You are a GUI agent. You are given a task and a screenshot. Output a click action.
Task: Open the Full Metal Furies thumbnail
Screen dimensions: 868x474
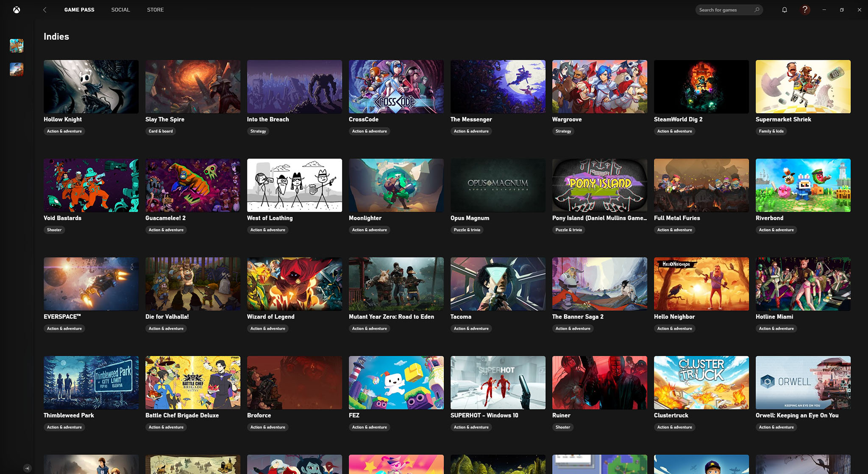pos(701,185)
